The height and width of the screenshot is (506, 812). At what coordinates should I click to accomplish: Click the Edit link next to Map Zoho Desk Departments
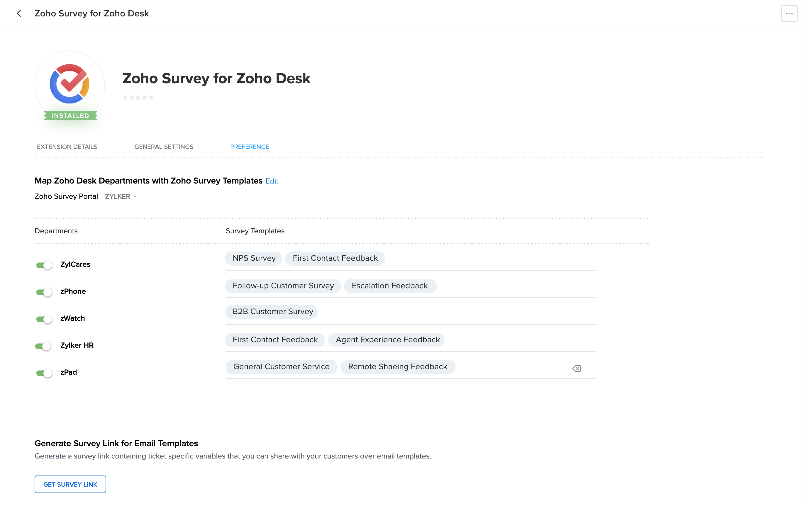(x=272, y=181)
